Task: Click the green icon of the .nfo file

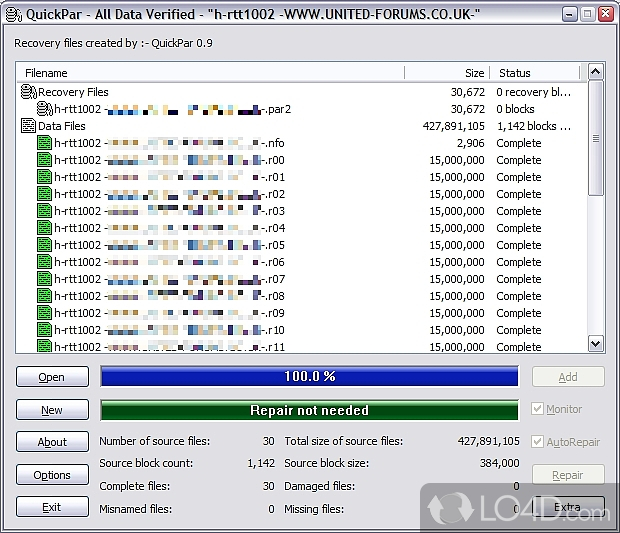Action: [x=44, y=143]
